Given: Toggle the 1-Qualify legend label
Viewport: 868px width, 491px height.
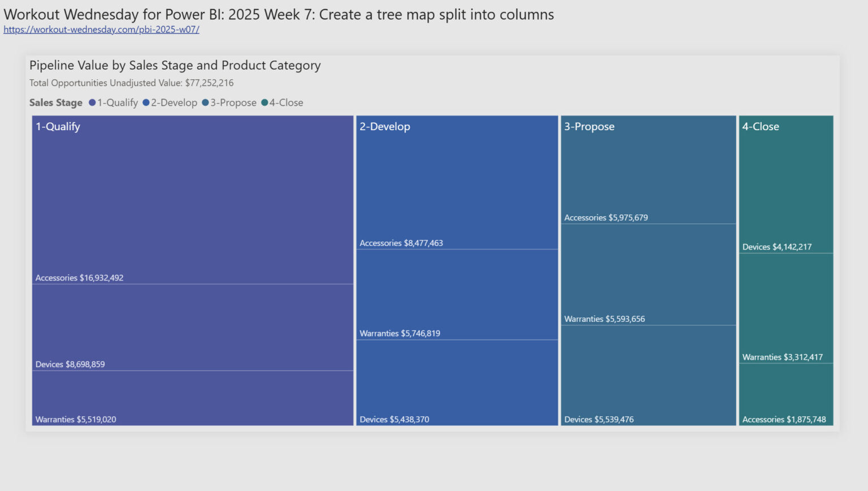Looking at the screenshot, I should (x=117, y=102).
